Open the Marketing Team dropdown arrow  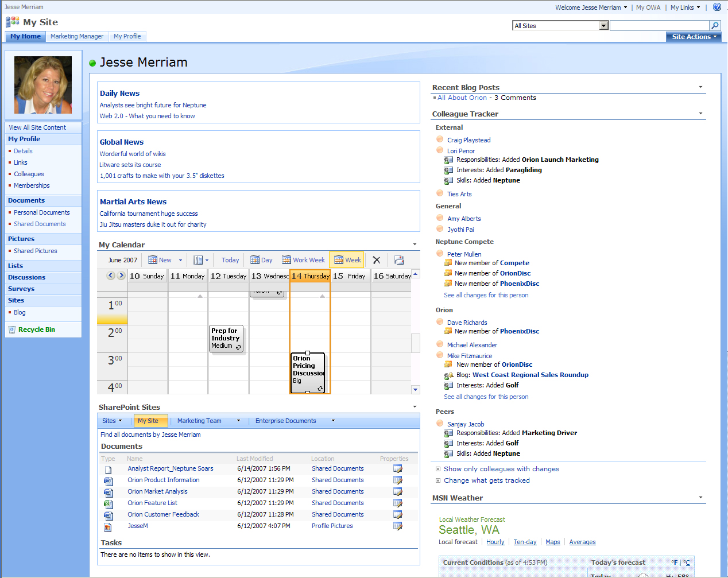[238, 421]
